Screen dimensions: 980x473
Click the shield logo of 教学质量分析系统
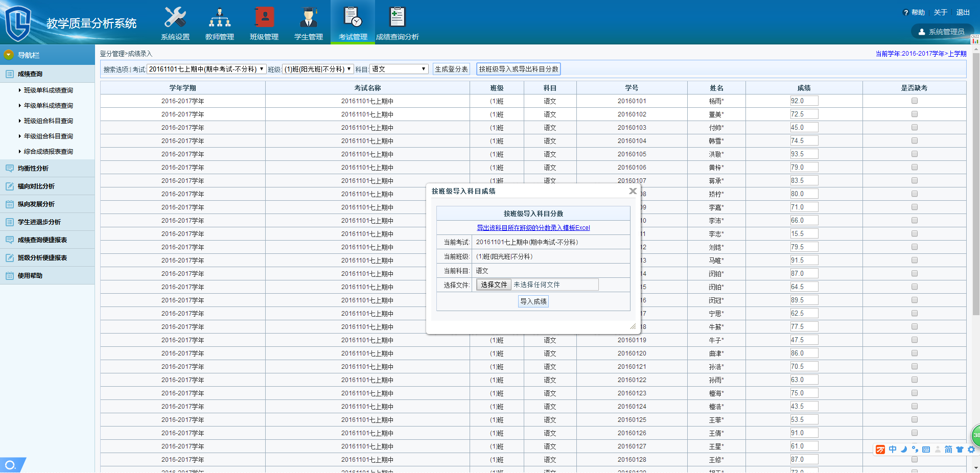pos(18,23)
